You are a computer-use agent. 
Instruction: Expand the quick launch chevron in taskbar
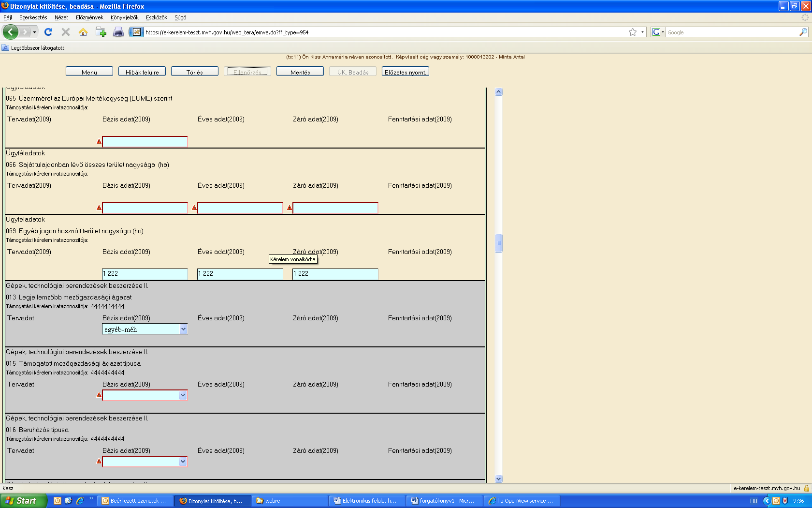[x=91, y=498]
